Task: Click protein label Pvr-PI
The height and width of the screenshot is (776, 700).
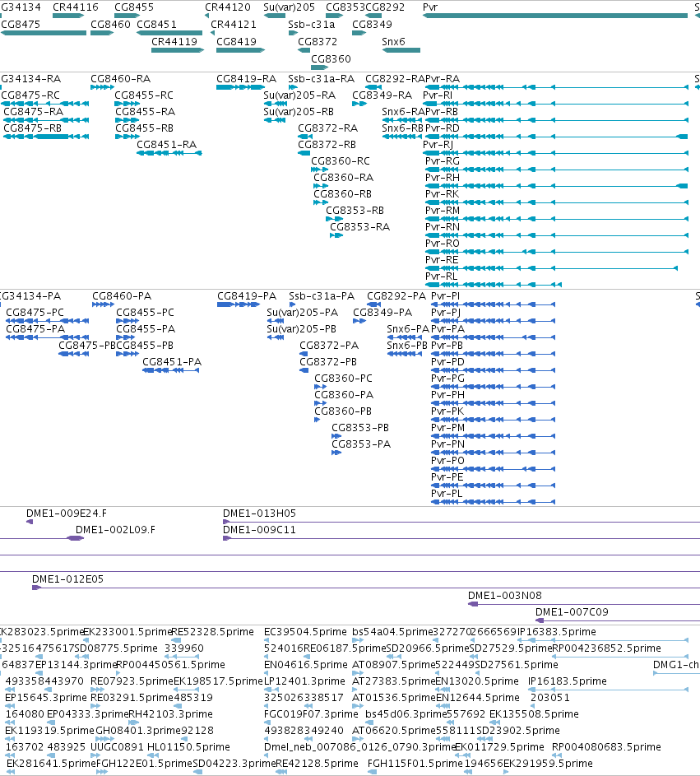Action: (445, 296)
